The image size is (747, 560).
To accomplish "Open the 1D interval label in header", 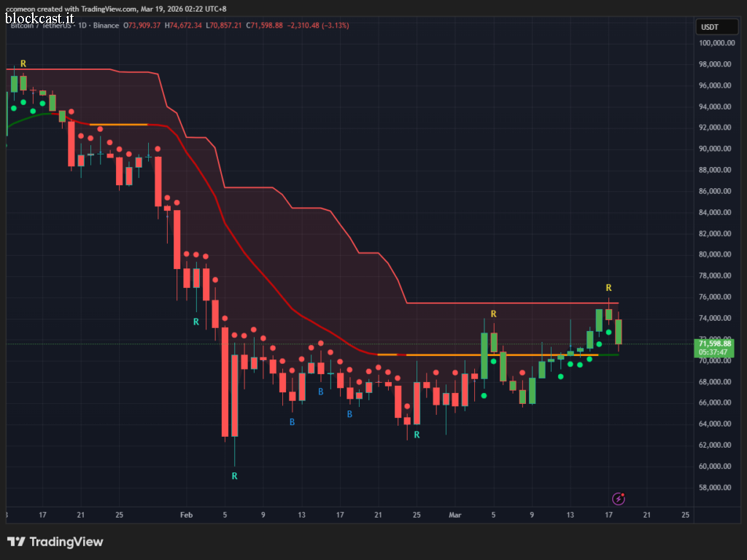I will click(x=82, y=26).
